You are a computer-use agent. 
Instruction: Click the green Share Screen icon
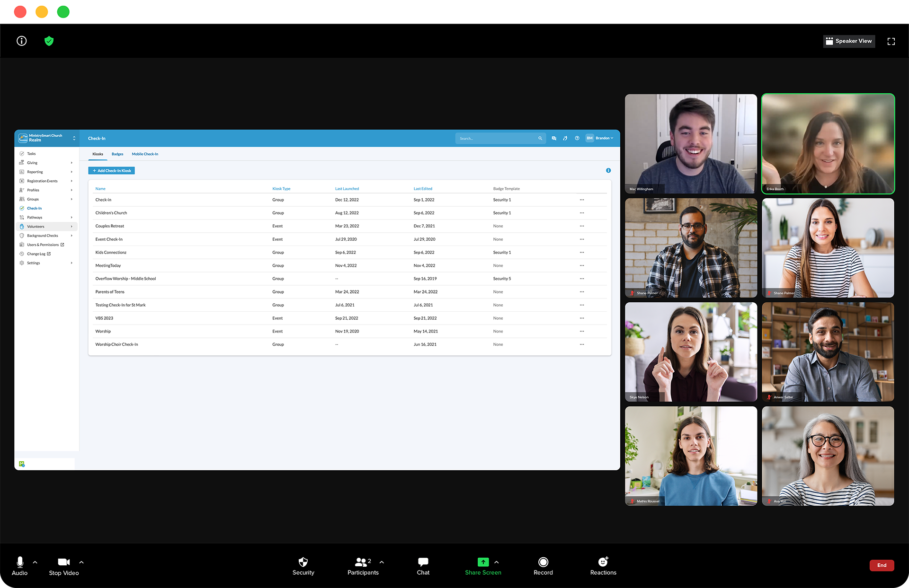(483, 562)
